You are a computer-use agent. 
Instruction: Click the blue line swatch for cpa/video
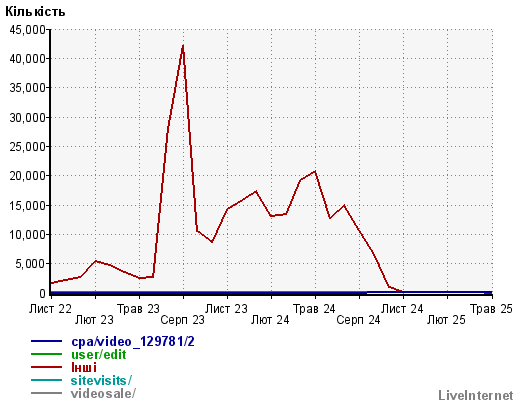point(46,341)
